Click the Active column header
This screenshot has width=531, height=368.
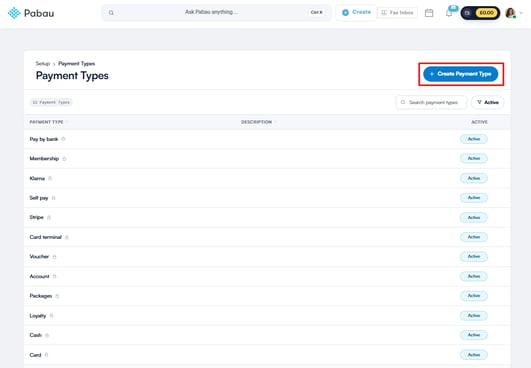(x=479, y=122)
